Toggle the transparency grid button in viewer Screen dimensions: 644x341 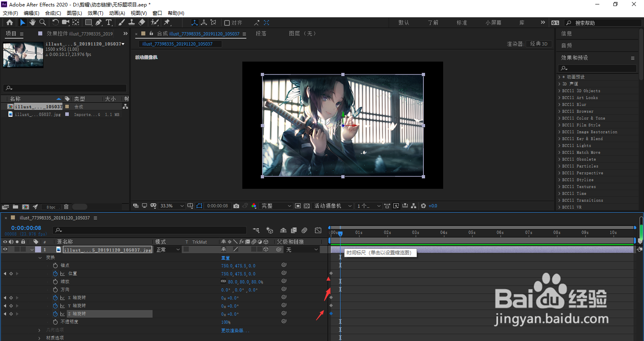(x=307, y=206)
